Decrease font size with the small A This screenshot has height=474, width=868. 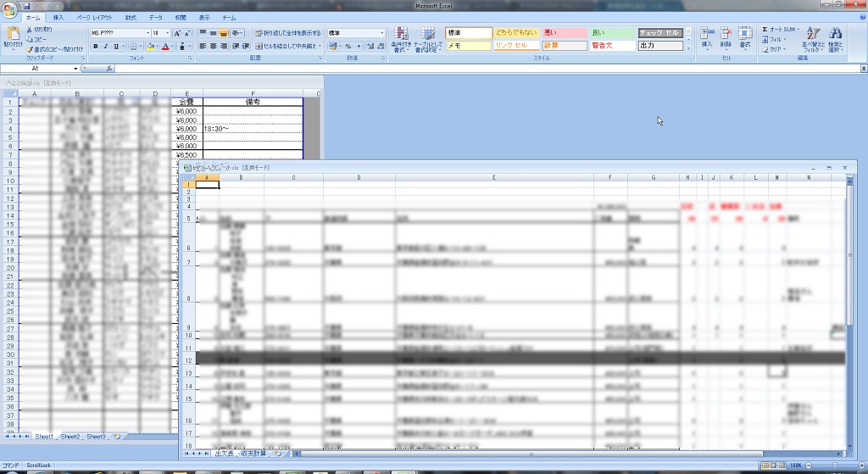tap(187, 33)
